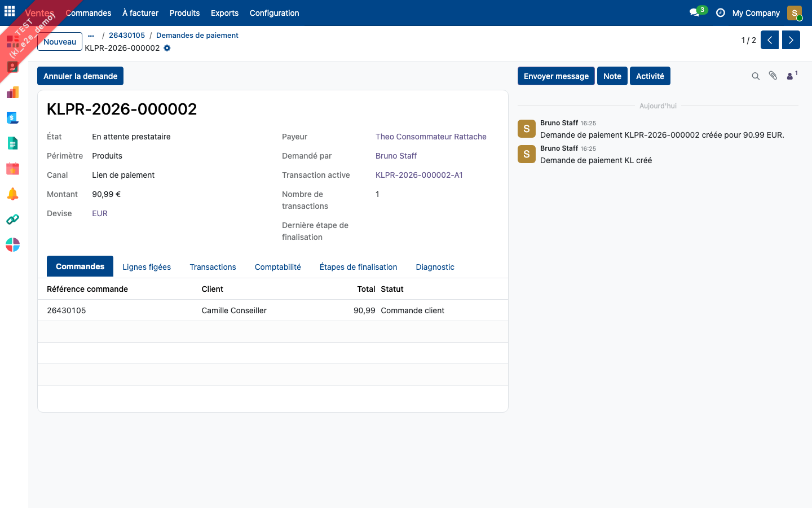Switch to the Lignes figées tab
Viewport: 812px width, 508px height.
[147, 267]
